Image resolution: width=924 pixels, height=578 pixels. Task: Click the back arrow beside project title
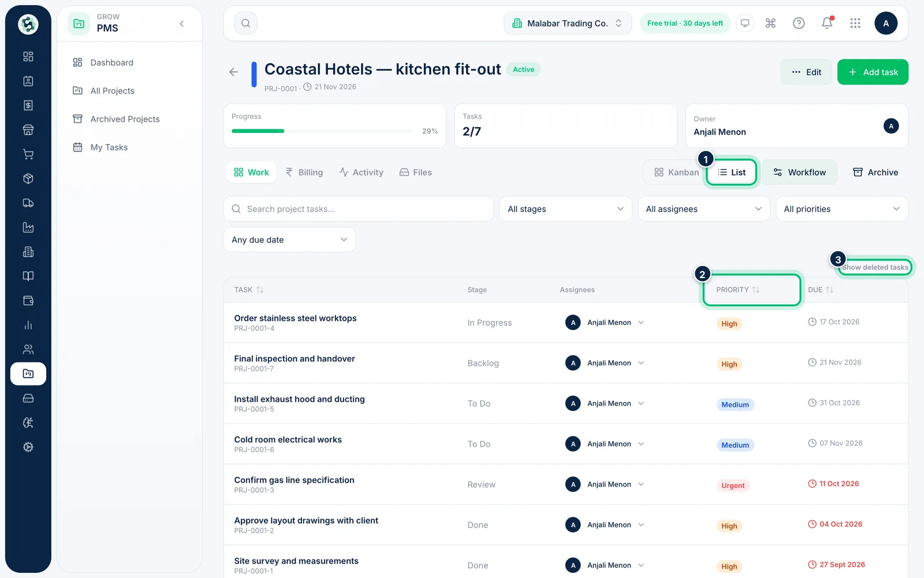(233, 72)
